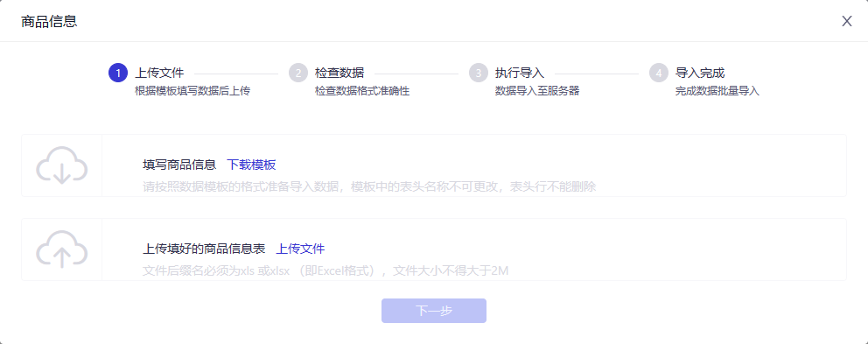Click the 上传填好的商品信息表 label
Screen dimensions: 868x344
204,249
